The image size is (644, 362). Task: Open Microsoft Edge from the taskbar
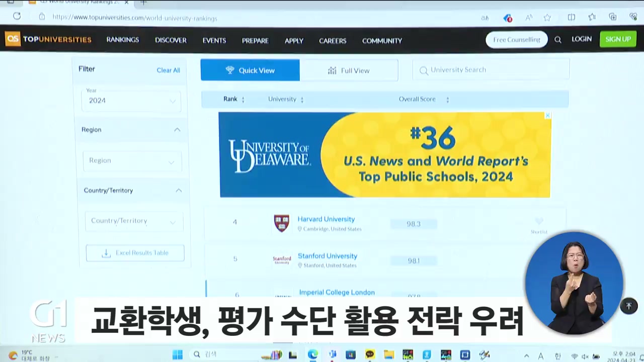pos(312,354)
